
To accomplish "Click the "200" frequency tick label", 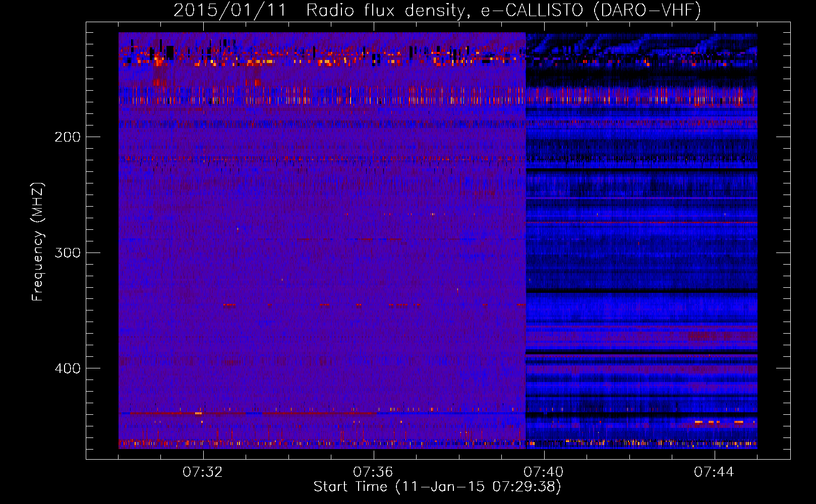I will point(68,137).
